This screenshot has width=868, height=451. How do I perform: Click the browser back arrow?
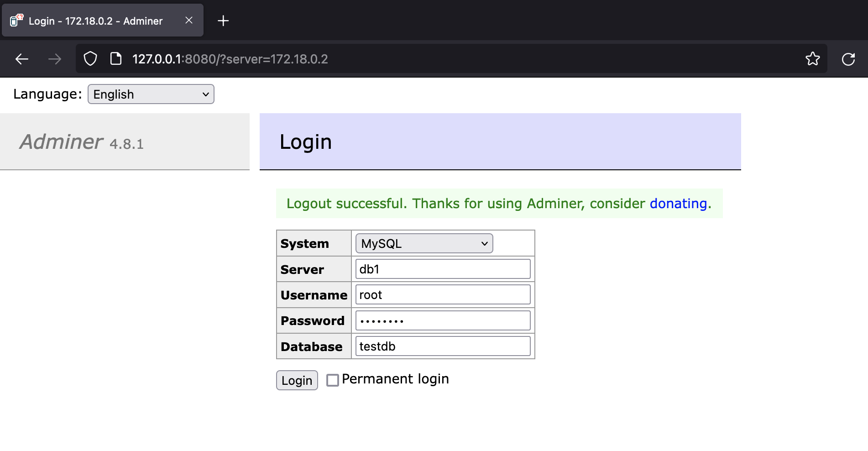[x=21, y=58]
